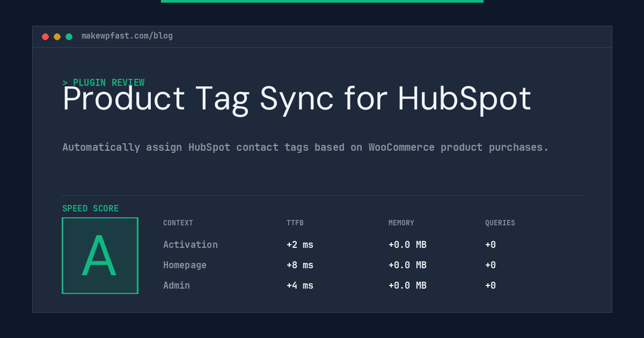The width and height of the screenshot is (644, 338).
Task: Click the Homepage memory '+0.0 MB' value
Action: (x=407, y=265)
